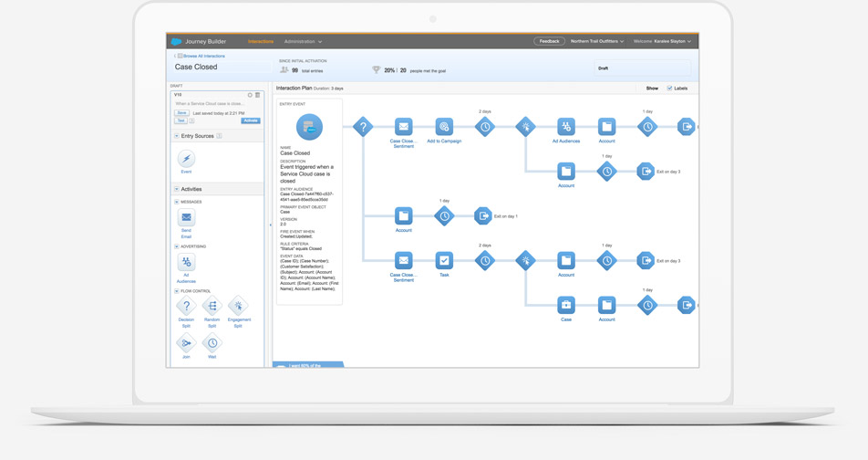Collapse the Messages subsection
The width and height of the screenshot is (868, 460).
pos(177,202)
